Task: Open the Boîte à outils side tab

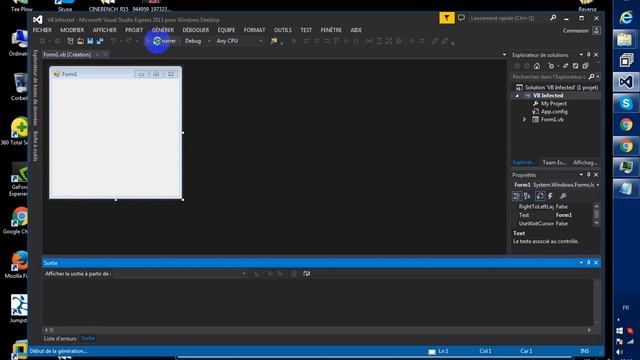Action: (36, 146)
